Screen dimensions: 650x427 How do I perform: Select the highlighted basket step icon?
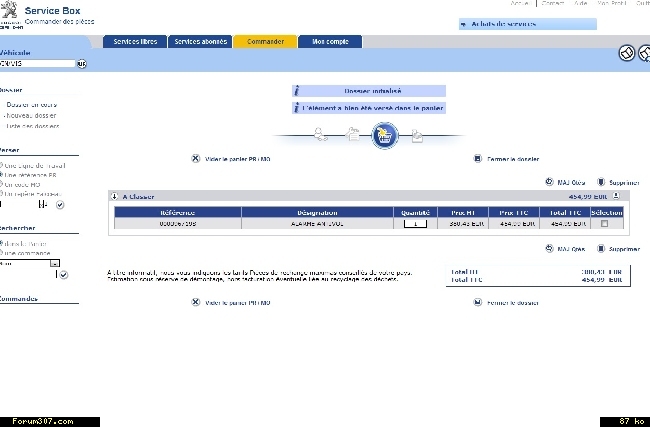tap(385, 136)
